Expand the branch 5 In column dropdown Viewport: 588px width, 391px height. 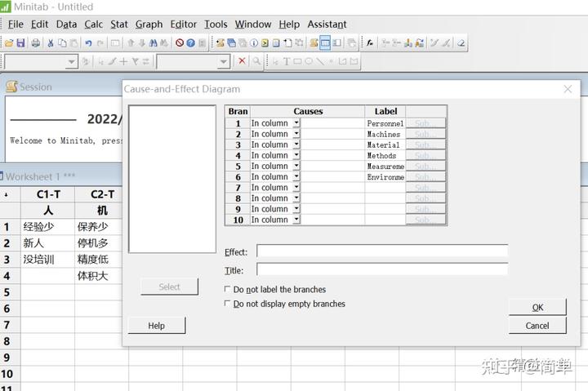(x=296, y=166)
